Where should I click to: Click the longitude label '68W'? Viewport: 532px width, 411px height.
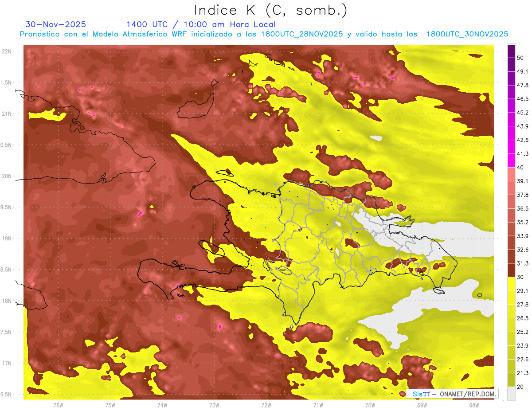pos(474,405)
